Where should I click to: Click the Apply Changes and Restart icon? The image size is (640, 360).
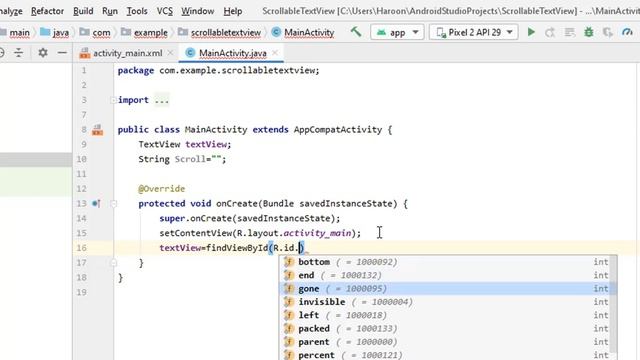pos(550,32)
